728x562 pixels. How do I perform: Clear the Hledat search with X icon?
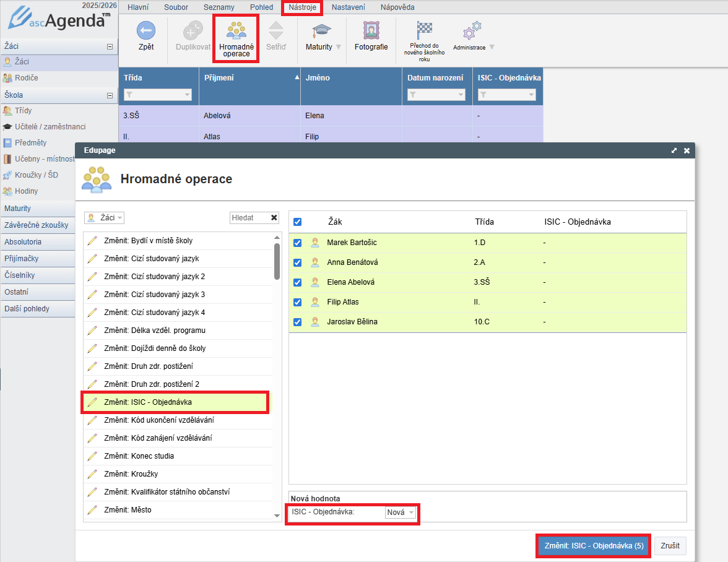point(274,218)
